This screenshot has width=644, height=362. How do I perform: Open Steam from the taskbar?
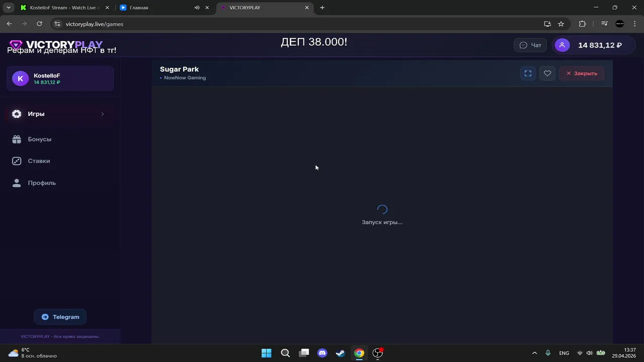[341, 353]
